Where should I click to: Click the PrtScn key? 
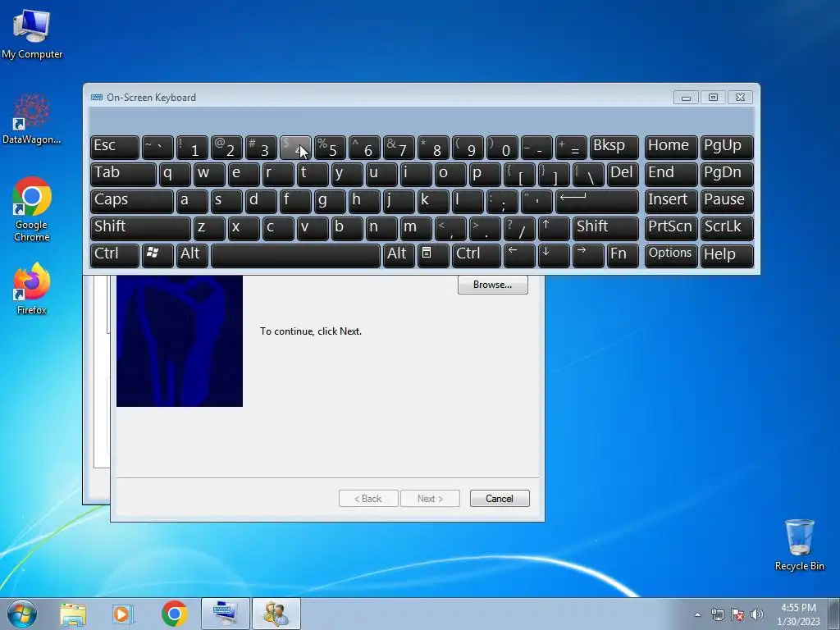click(x=671, y=228)
